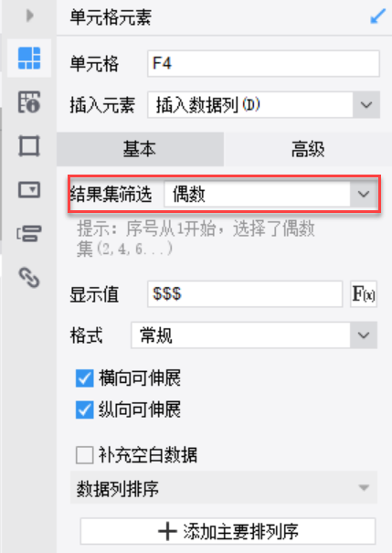Uncheck 纵向可伸展 checkbox

[85, 409]
